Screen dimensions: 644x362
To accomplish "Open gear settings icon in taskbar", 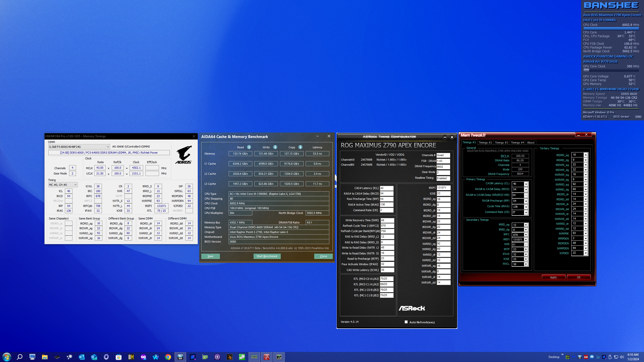I will click(x=106, y=357).
